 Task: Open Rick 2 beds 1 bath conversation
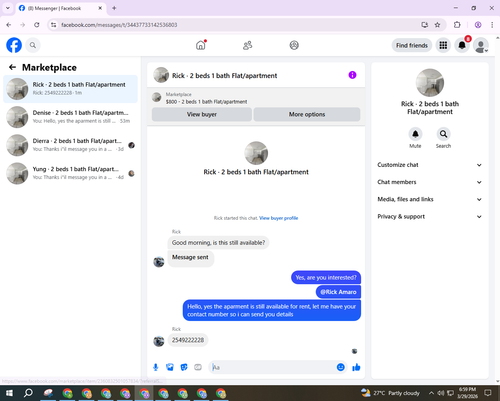point(70,89)
